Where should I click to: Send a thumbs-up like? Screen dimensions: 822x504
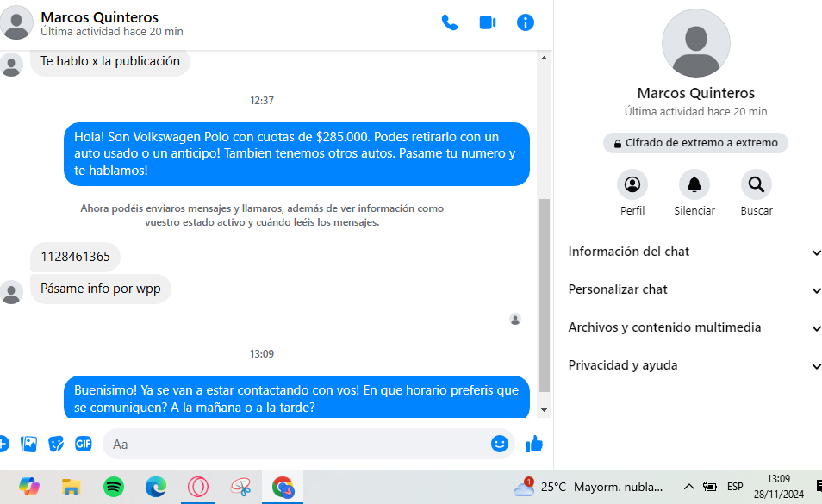[x=534, y=444]
